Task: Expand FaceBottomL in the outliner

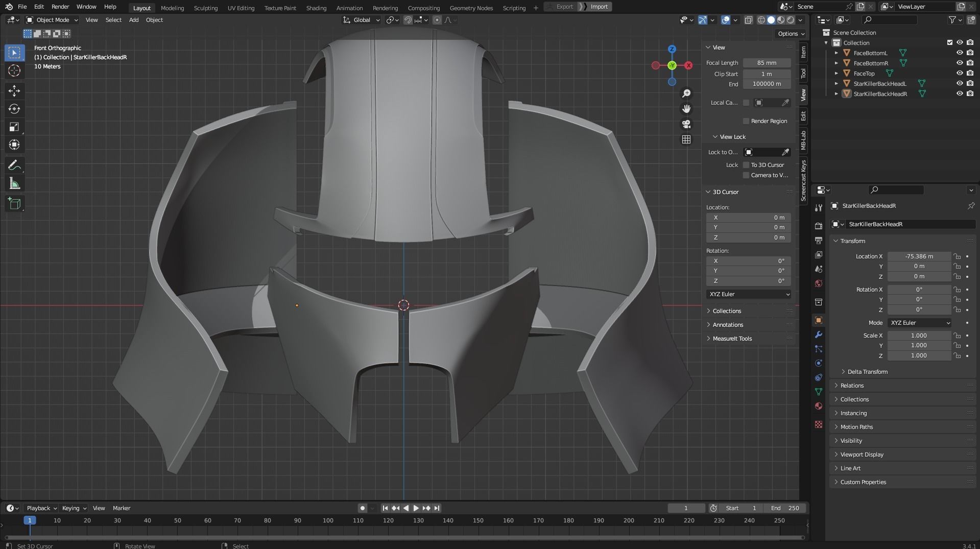Action: pos(836,53)
